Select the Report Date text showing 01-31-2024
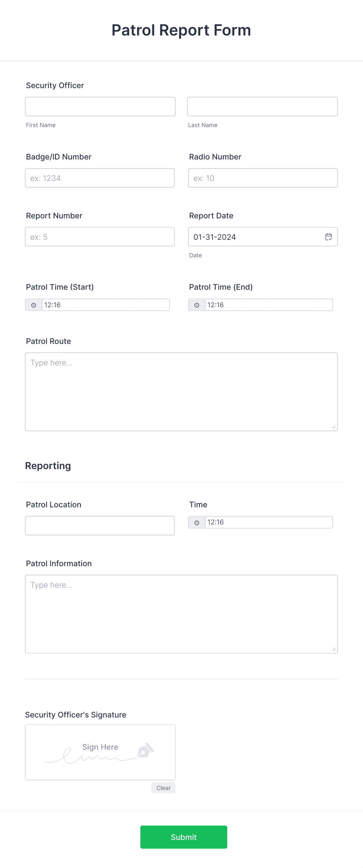 pos(215,237)
